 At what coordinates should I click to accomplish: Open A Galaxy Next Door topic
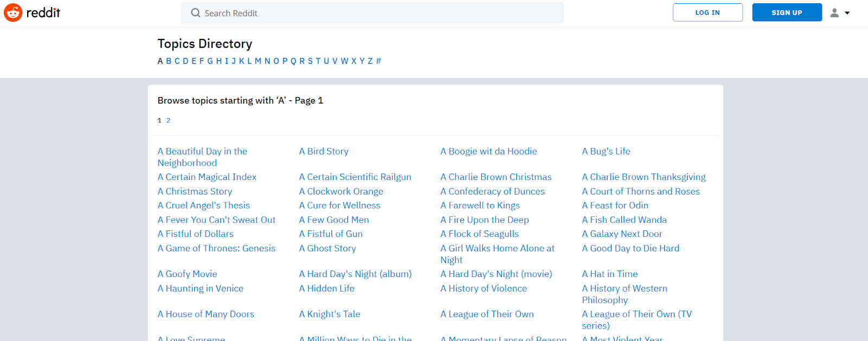click(622, 234)
